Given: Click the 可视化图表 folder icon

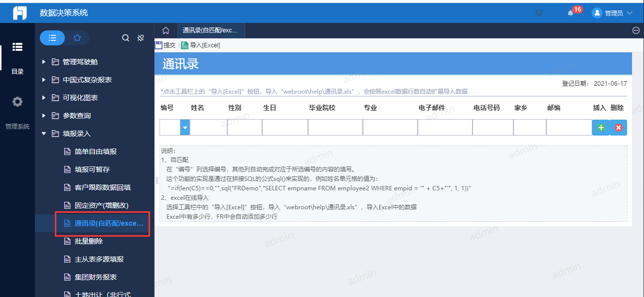Looking at the screenshot, I should (x=55, y=98).
